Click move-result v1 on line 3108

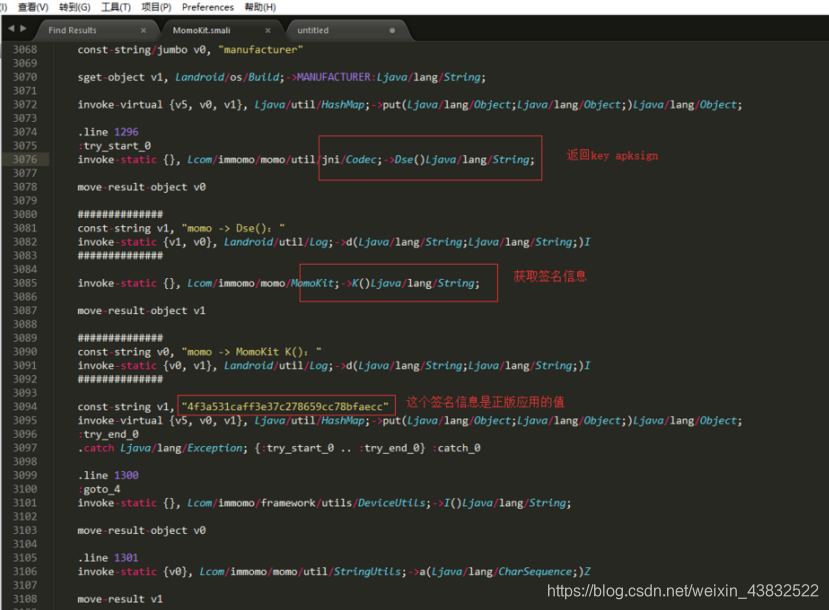coord(120,599)
